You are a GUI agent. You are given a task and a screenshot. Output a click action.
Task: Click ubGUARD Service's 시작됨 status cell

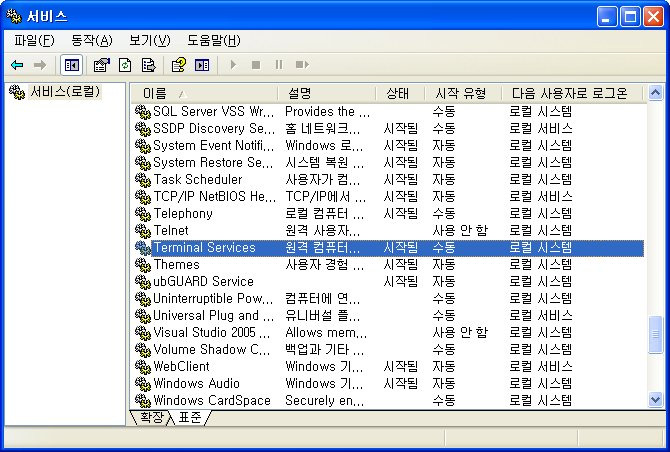(x=400, y=282)
